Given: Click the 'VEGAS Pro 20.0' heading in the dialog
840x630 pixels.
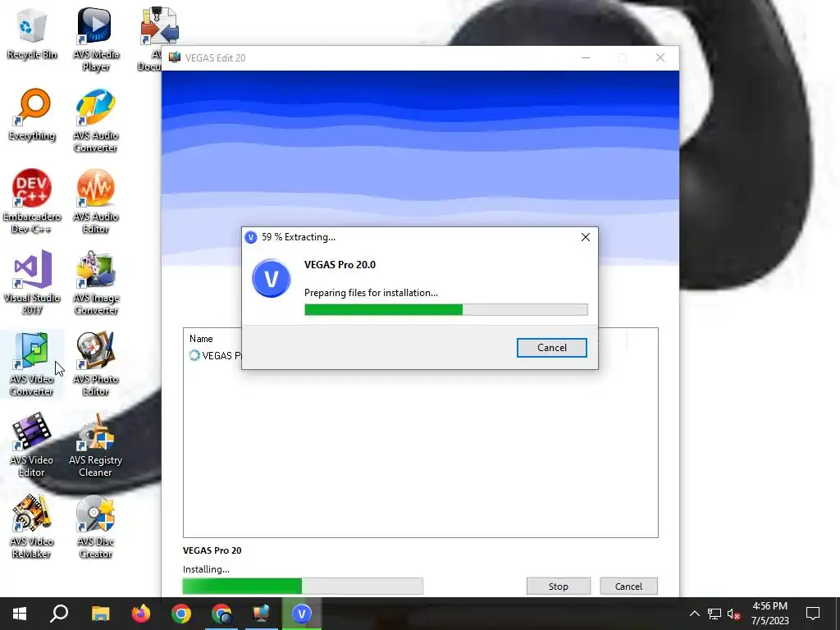Looking at the screenshot, I should (x=340, y=265).
